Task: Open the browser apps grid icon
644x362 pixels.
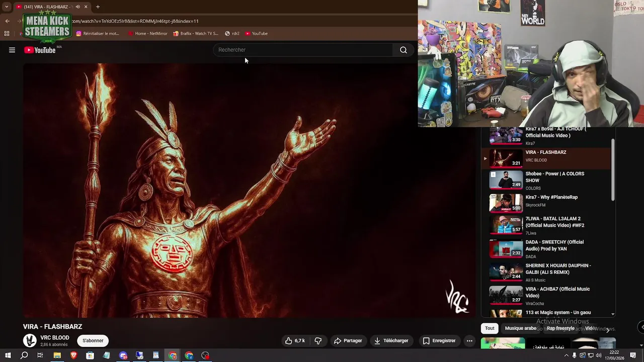Action: point(7,34)
